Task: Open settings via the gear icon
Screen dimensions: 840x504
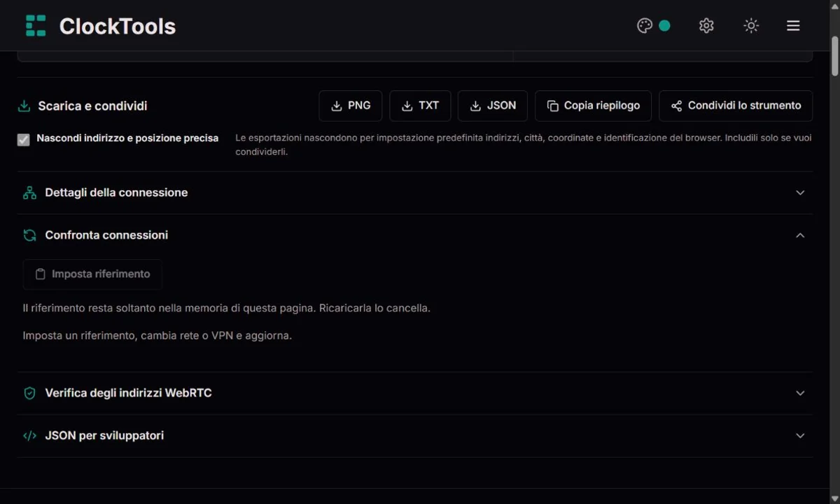Action: [706, 26]
